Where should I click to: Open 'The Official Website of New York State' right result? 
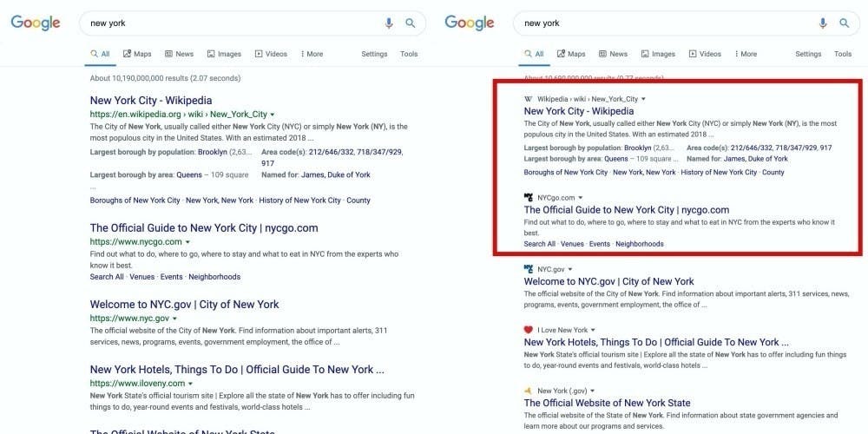608,403
